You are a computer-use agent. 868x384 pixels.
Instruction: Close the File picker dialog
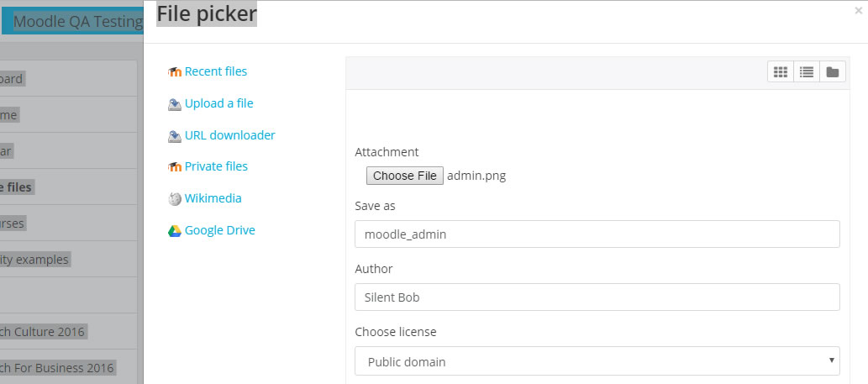[859, 11]
